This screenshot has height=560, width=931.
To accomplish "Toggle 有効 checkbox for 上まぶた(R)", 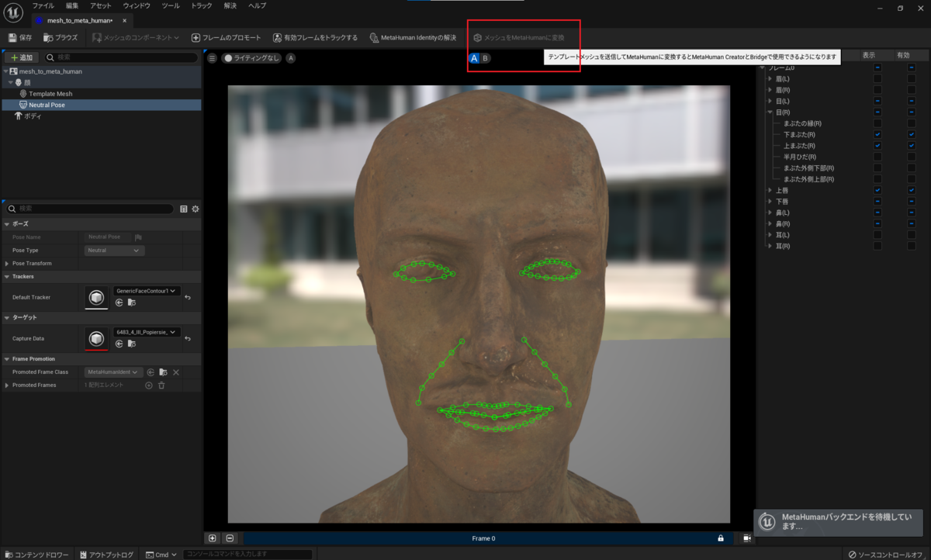I will tap(912, 146).
